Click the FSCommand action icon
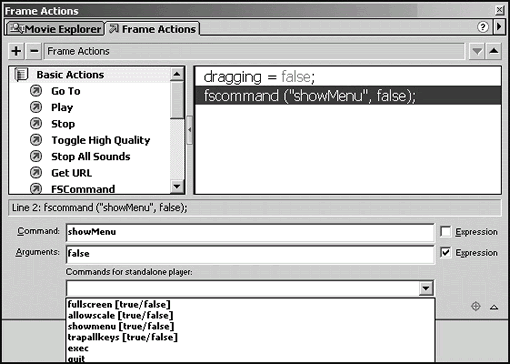510x364 pixels. point(36,189)
